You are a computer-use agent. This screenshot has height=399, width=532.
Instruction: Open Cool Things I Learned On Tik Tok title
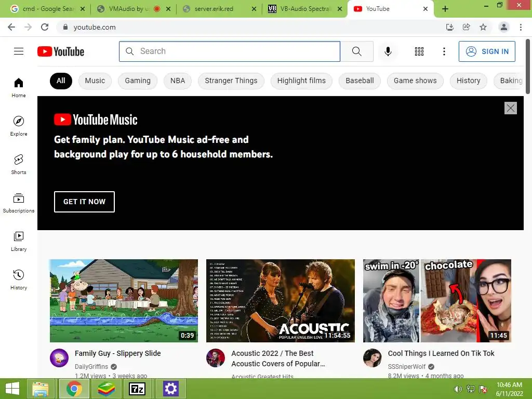441,353
